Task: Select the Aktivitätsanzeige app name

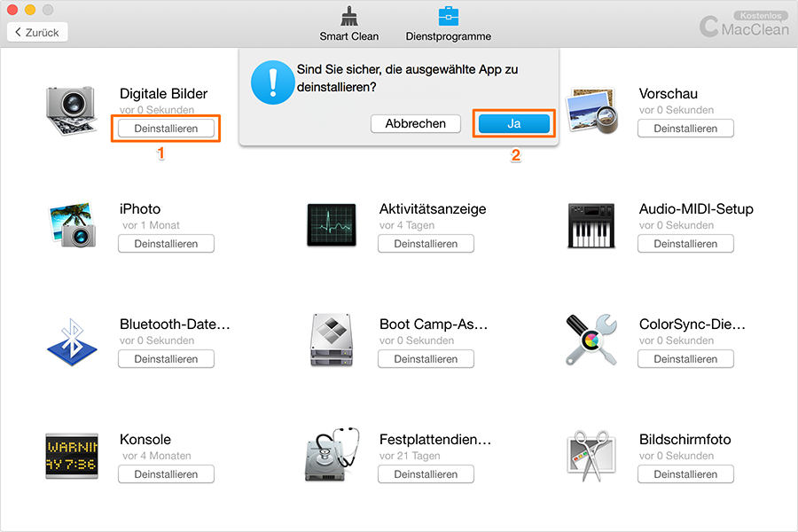Action: pyautogui.click(x=433, y=208)
